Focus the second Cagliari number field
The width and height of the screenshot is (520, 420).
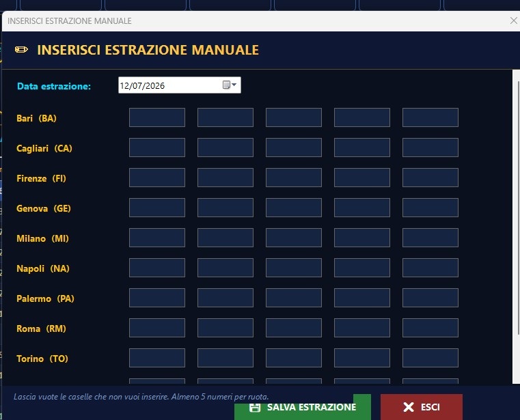tap(225, 148)
